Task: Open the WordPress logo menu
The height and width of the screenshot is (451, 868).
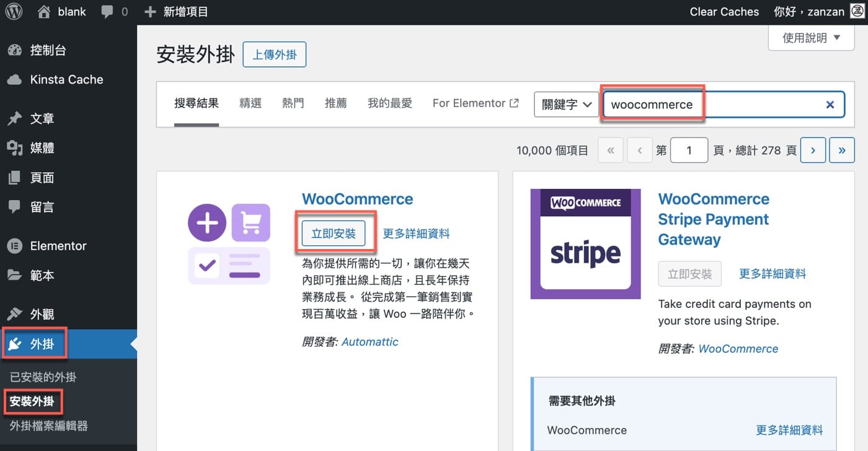Action: (14, 12)
